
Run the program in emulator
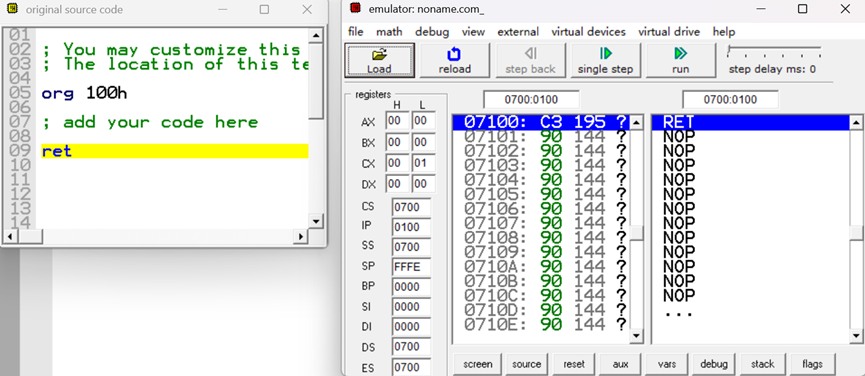(680, 60)
